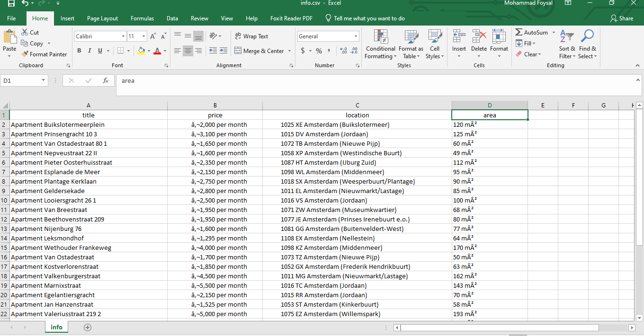
Task: Expand the font name Calibri dropdown
Action: [x=123, y=36]
